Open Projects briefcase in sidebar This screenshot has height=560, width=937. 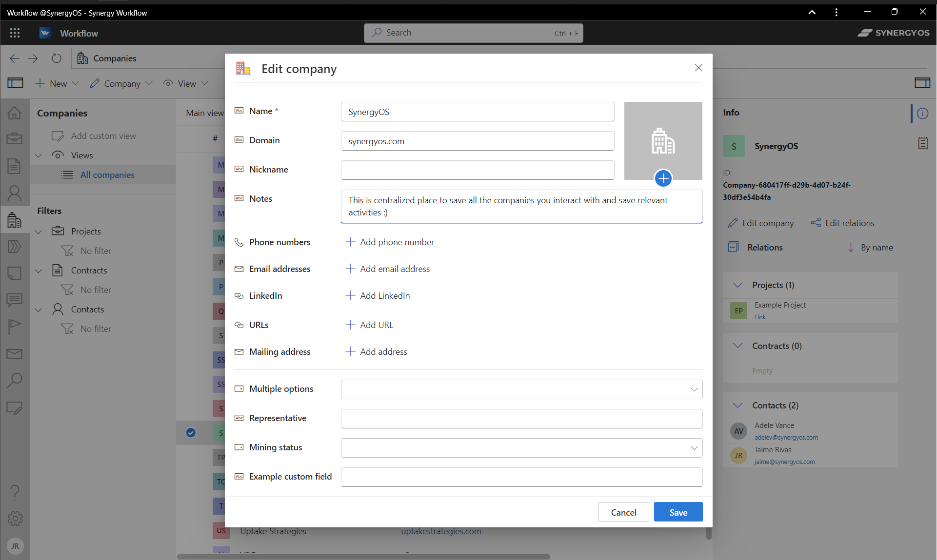click(15, 139)
